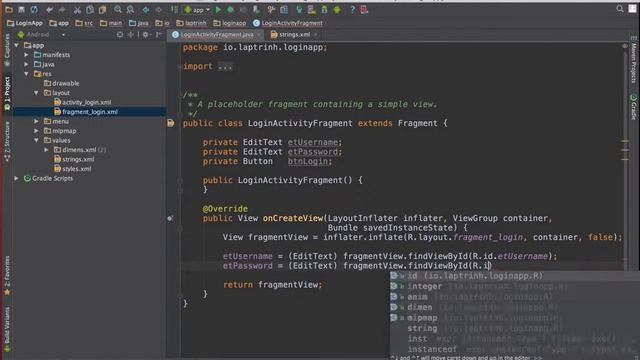Click the Sync Gradle files icon

click(299, 9)
